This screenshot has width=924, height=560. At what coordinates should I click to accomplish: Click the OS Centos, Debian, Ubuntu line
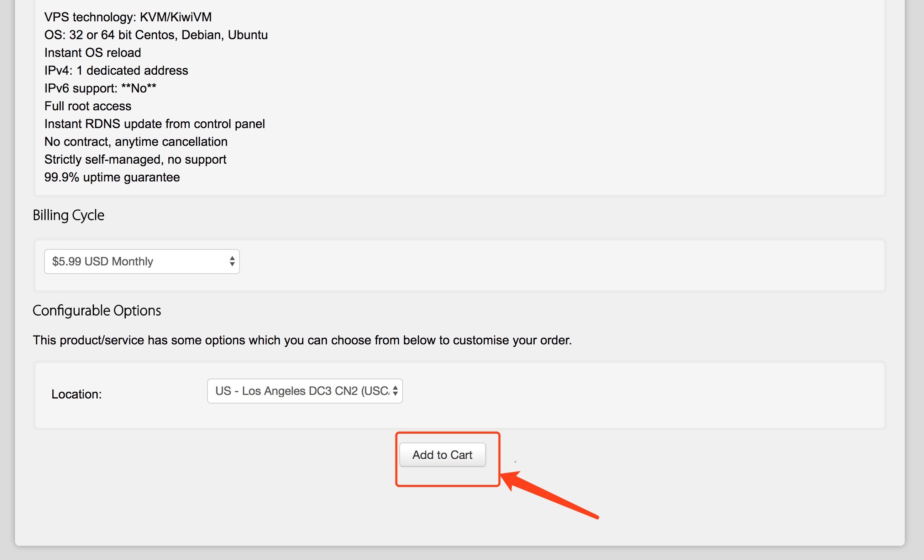tap(156, 35)
